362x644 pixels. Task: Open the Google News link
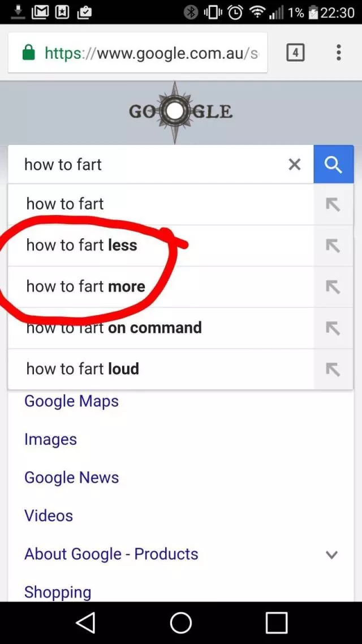pos(71,478)
